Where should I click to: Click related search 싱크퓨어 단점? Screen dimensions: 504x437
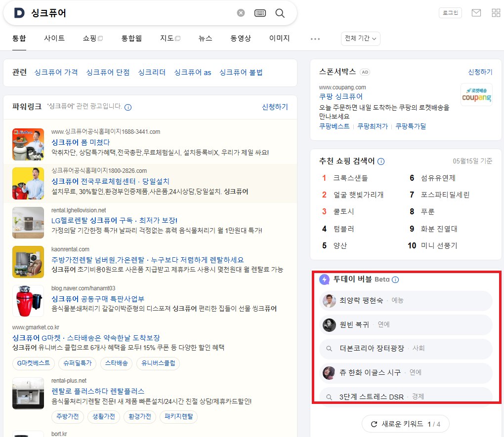tap(108, 72)
